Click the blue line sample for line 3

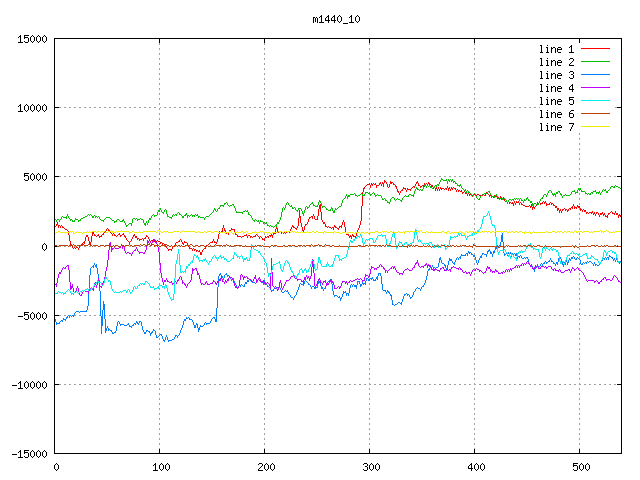click(x=596, y=75)
